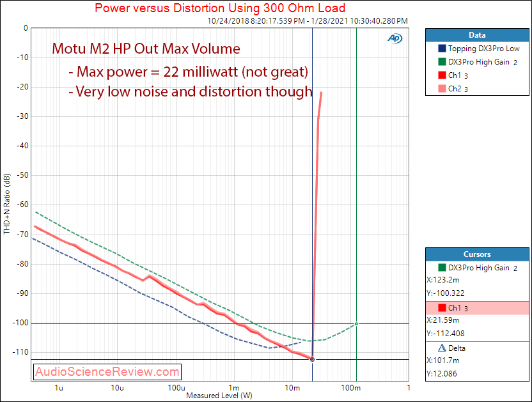Click the Very low noise and distortion annotation
The image size is (532, 402).
(191, 91)
